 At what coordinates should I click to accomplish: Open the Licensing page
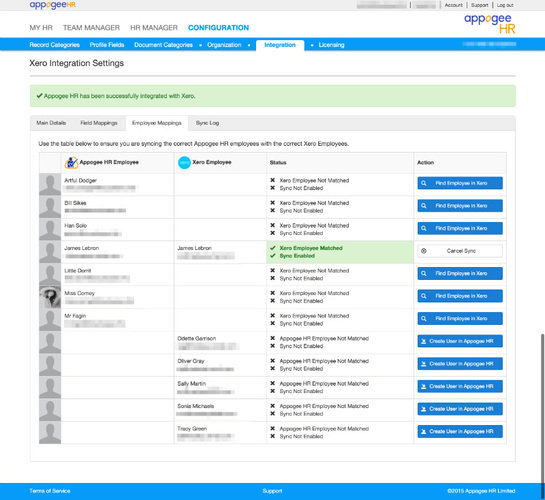click(331, 45)
